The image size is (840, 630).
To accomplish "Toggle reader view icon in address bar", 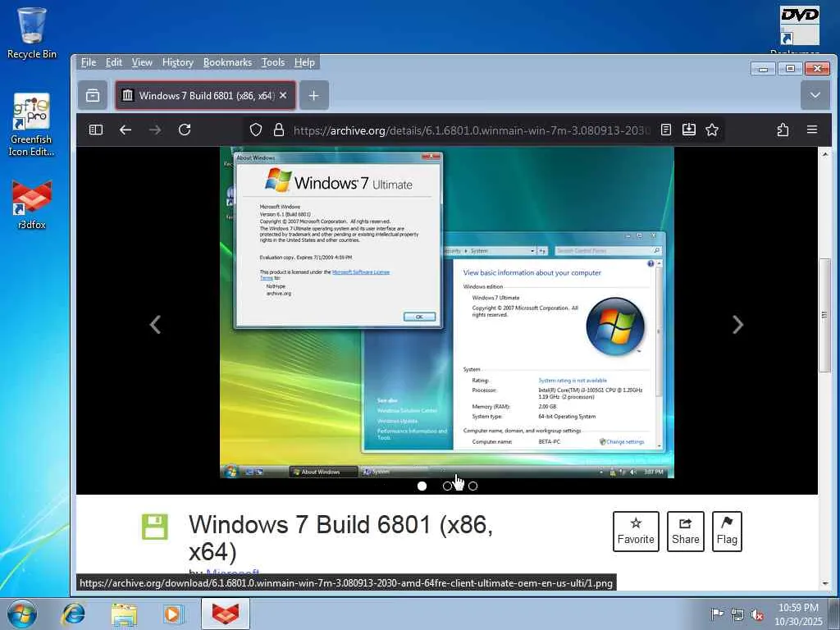I will (x=666, y=130).
